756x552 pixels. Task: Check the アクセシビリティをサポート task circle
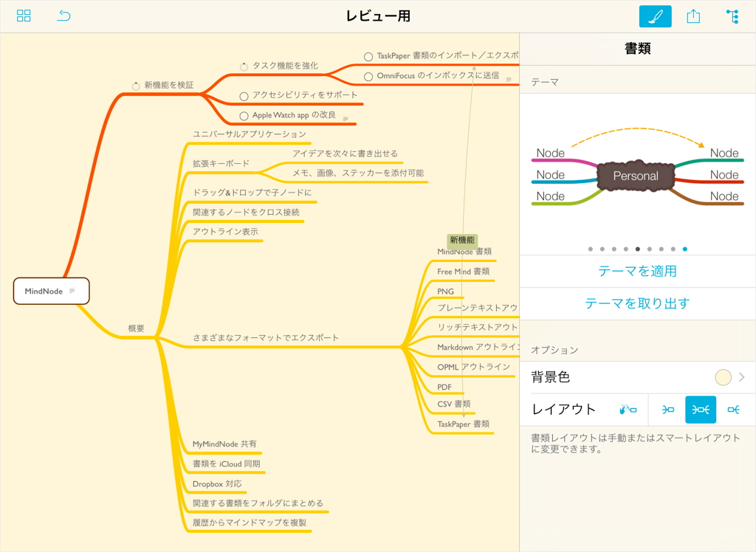point(244,97)
